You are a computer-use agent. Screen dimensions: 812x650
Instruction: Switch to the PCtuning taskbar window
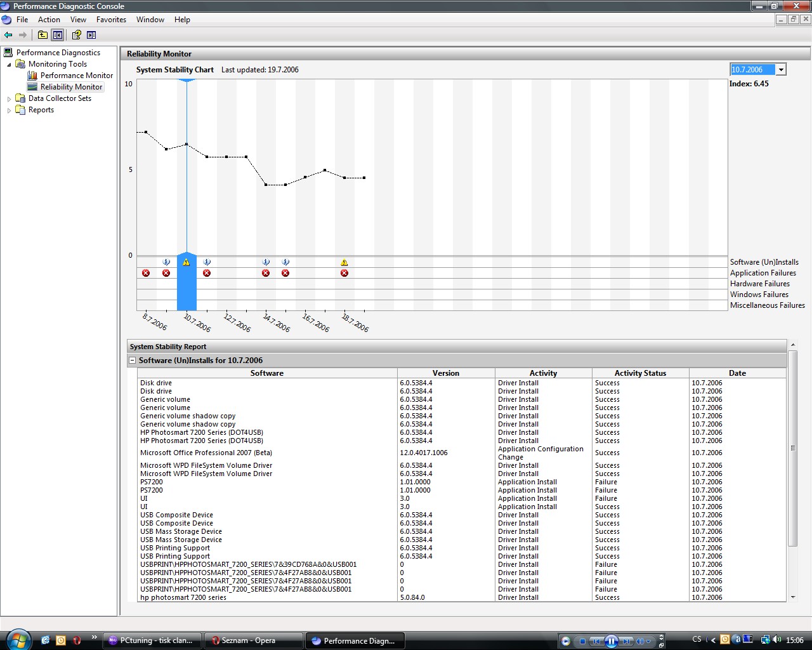(x=152, y=640)
